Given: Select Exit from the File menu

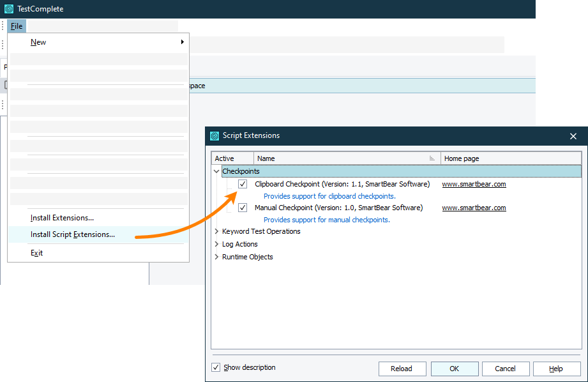Looking at the screenshot, I should pyautogui.click(x=98, y=253).
